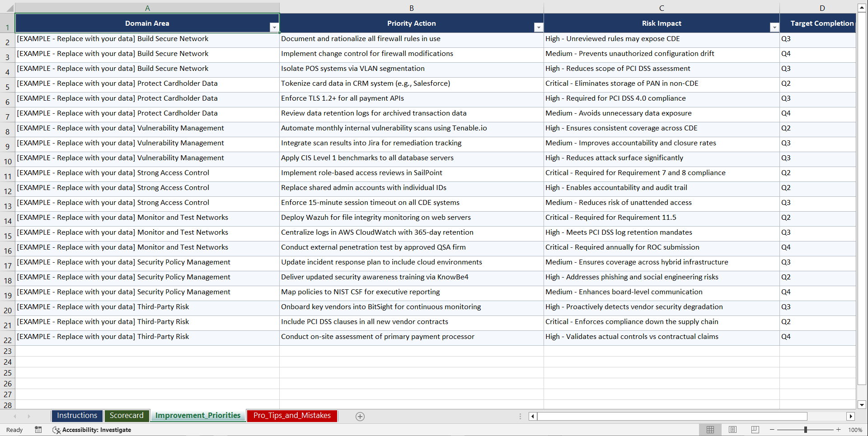This screenshot has width=868, height=436.
Task: Click the right sheet navigation arrow
Action: point(29,416)
